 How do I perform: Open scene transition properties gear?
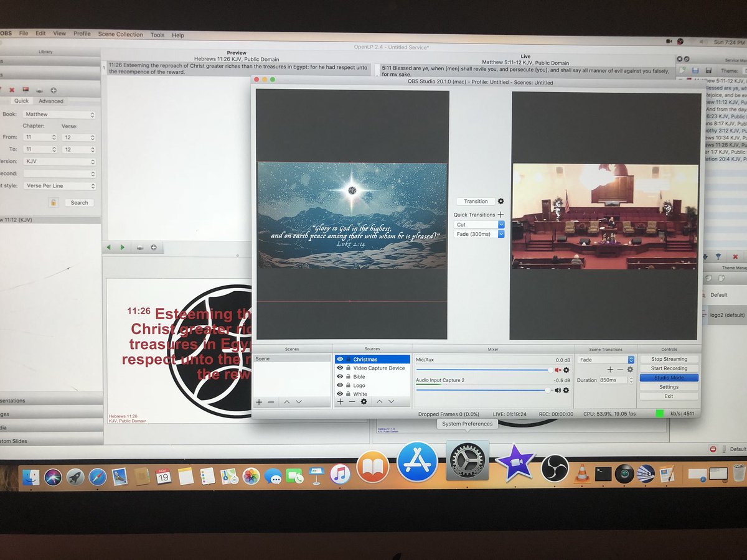(630, 370)
